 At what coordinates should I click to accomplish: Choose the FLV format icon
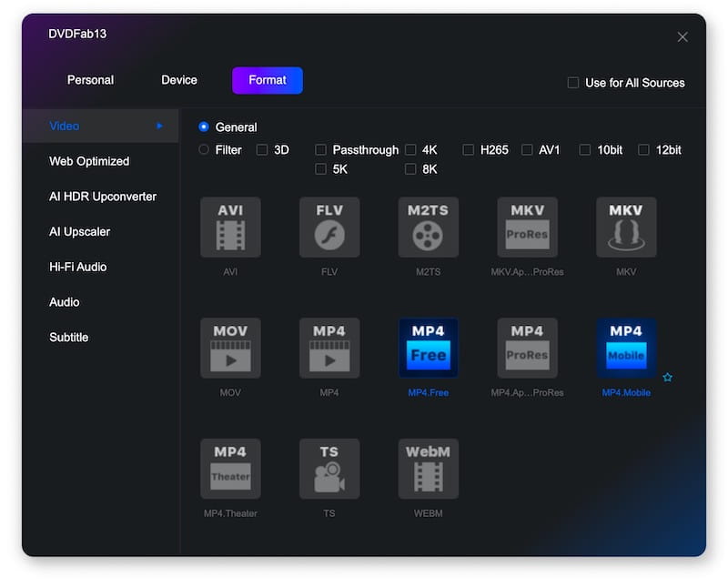(x=329, y=228)
